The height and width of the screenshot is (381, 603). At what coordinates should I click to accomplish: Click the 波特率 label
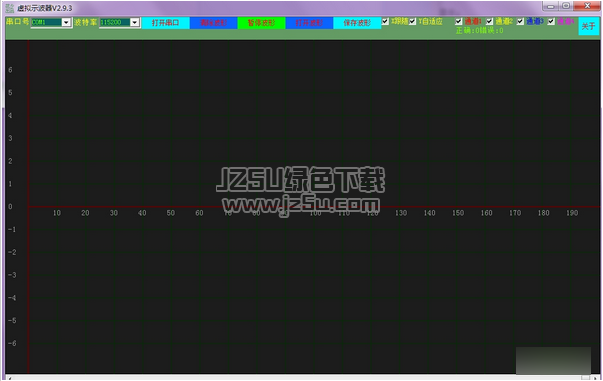[x=86, y=22]
